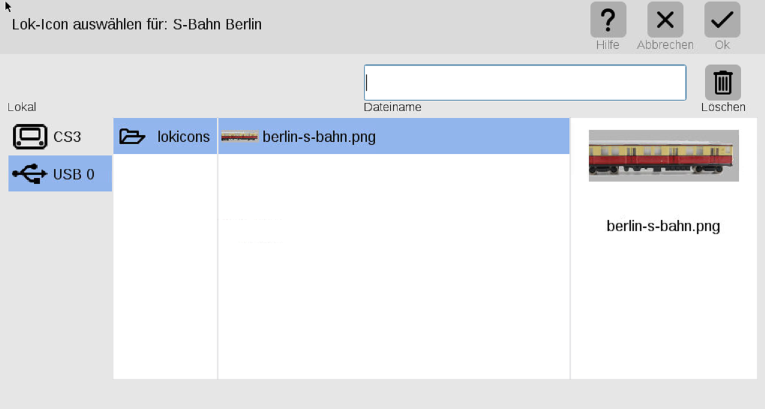The width and height of the screenshot is (765, 409).
Task: Click the Ok text label
Action: 722,45
